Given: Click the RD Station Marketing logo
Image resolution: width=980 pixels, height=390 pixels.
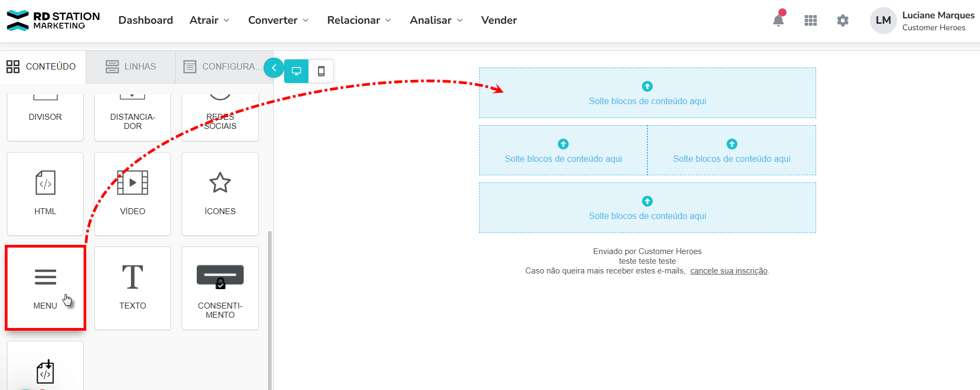Looking at the screenshot, I should pos(53,20).
